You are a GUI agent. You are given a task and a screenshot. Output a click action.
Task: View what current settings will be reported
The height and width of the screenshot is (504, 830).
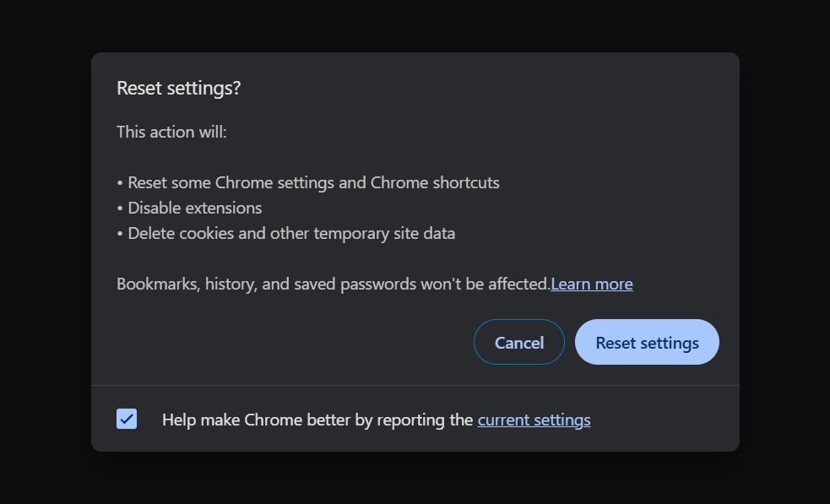click(534, 419)
